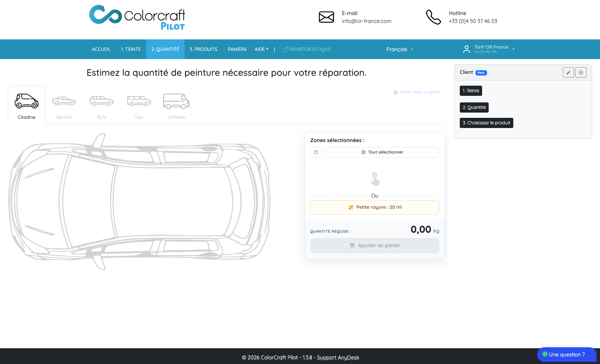Expand the AIDE dropdown menu
600x364 pixels.
pos(261,49)
